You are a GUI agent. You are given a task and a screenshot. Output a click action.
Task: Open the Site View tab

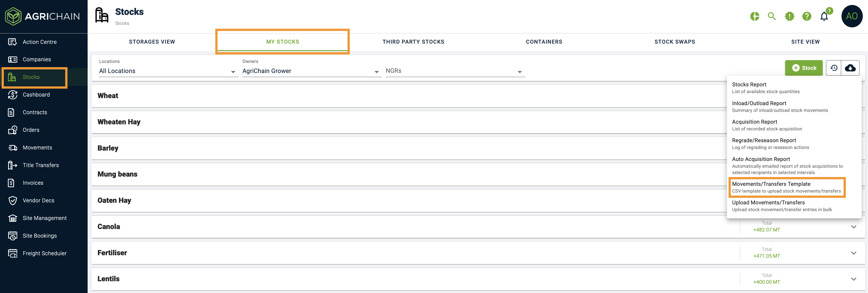(x=805, y=42)
